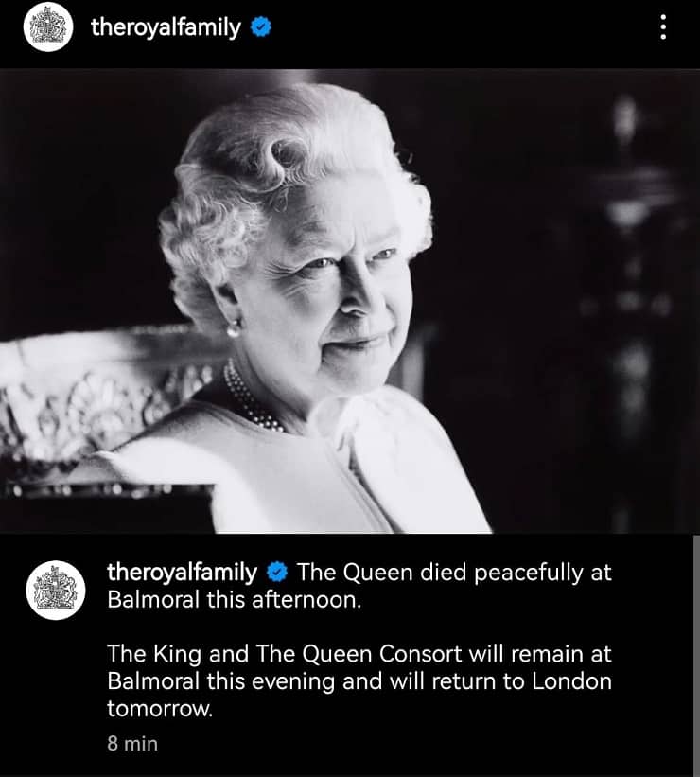The width and height of the screenshot is (700, 777).
Task: Click the bold theroyalfamily username in the caption
Action: pyautogui.click(x=183, y=573)
